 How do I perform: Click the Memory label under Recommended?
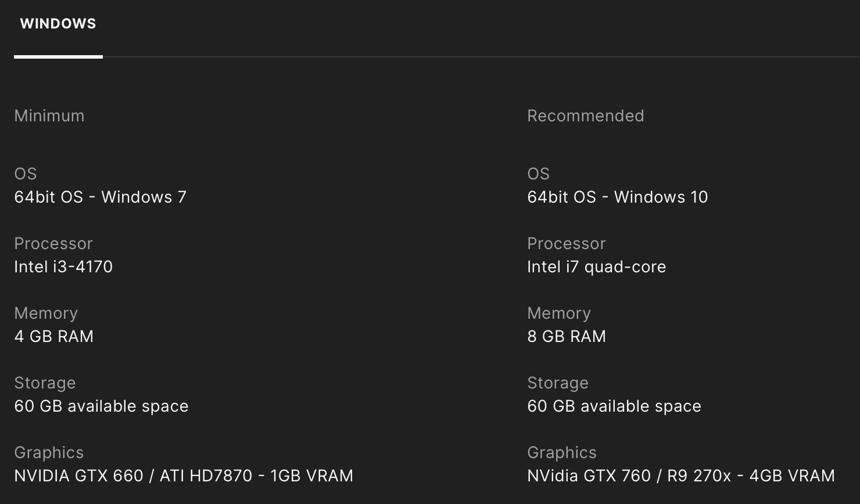tap(558, 313)
